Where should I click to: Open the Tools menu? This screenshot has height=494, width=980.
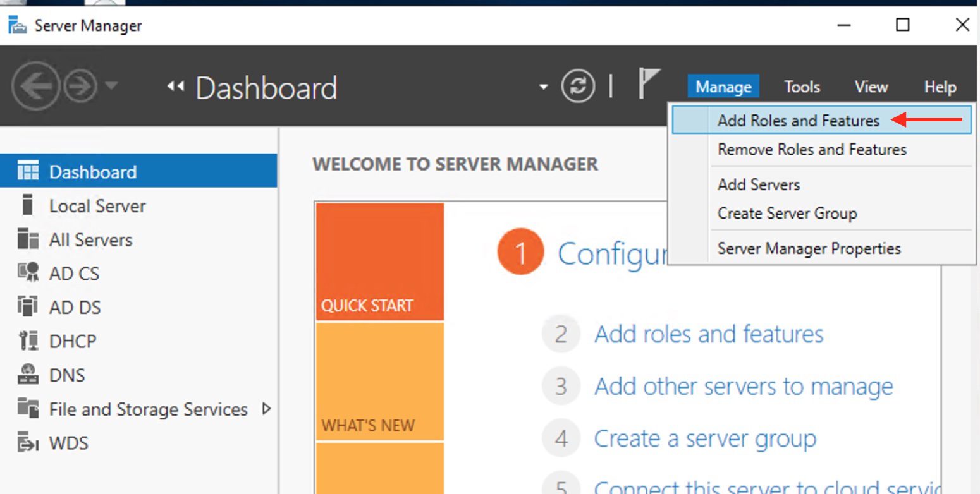pyautogui.click(x=802, y=87)
